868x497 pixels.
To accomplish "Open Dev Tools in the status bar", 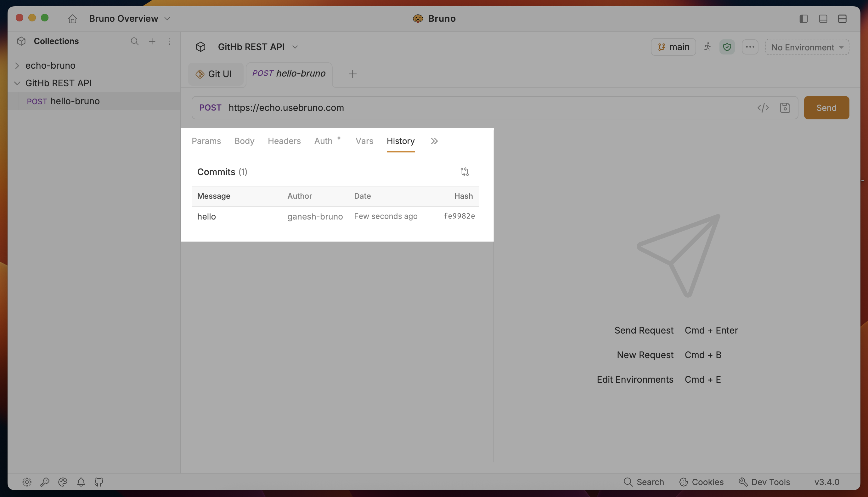I will [x=764, y=482].
